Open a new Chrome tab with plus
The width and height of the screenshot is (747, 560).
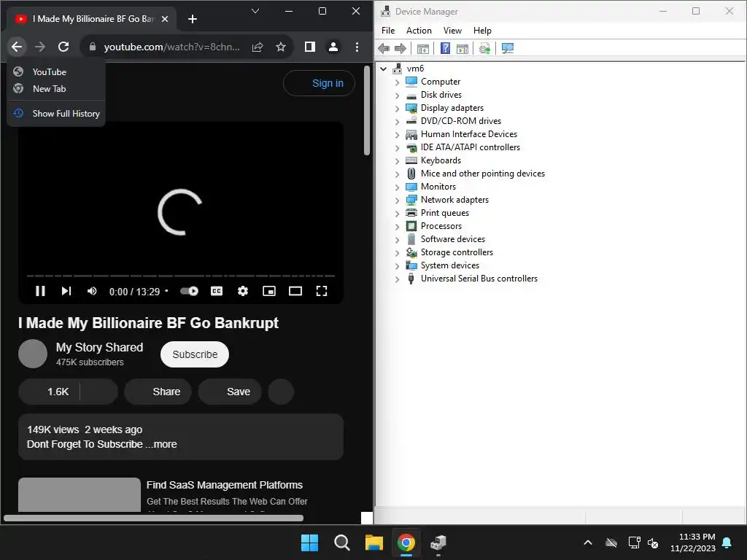[193, 18]
